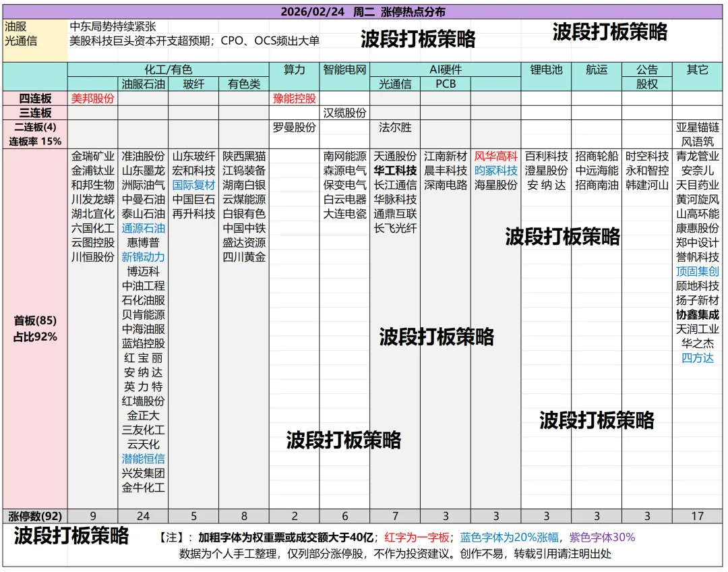Viewport: 728px width, 572px height.
Task: Click the '江南新材' stock cell
Action: (x=446, y=156)
